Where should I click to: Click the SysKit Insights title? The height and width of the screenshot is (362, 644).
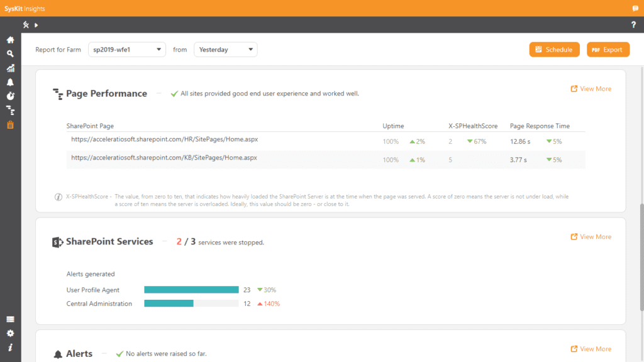[x=25, y=9]
